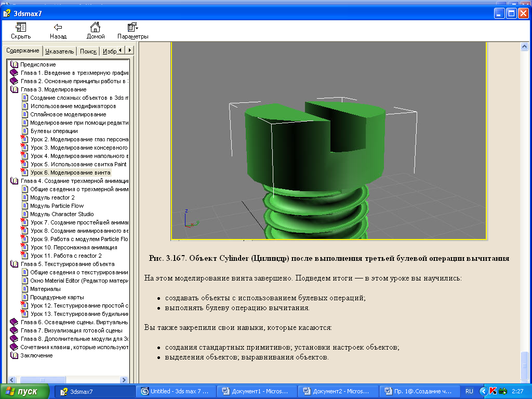Open topic Моделирование при помощи редактируемых
This screenshot has height=399, width=532.
(79, 123)
